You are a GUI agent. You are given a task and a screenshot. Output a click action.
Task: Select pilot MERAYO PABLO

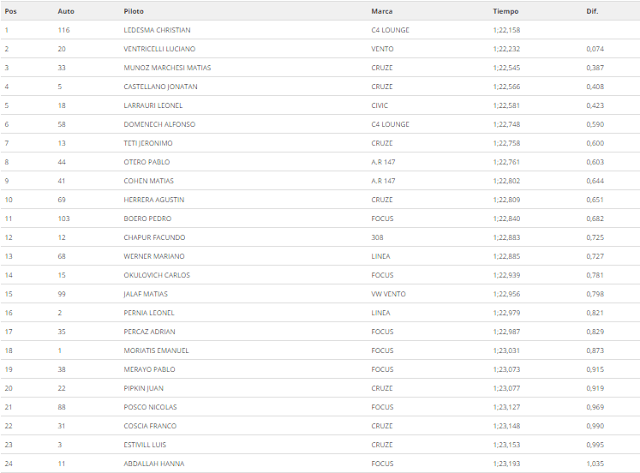click(x=149, y=369)
